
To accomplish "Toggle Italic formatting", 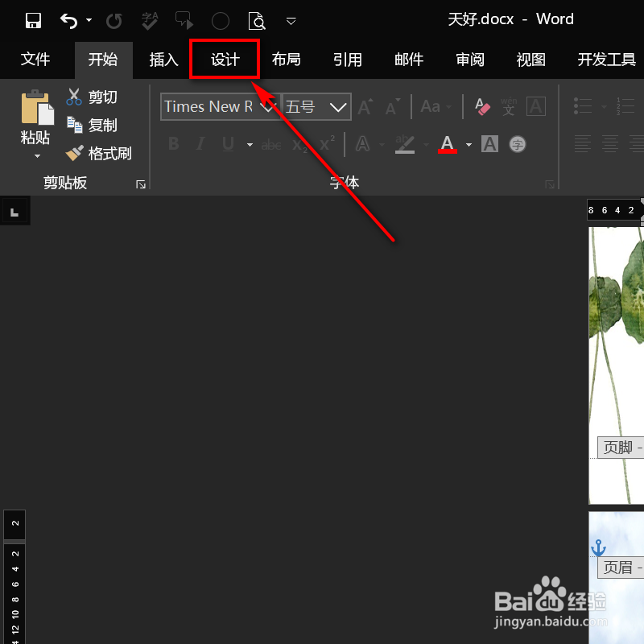I will click(200, 144).
